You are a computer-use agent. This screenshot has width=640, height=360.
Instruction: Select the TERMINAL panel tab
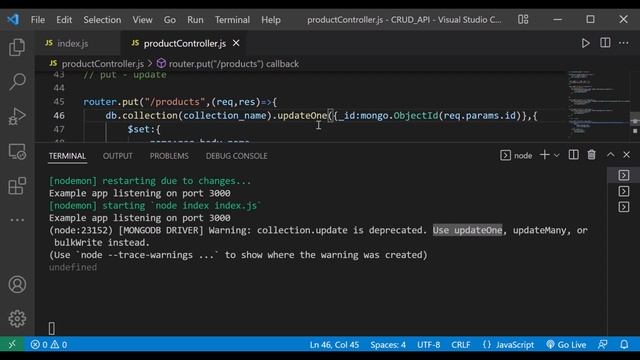[67, 156]
